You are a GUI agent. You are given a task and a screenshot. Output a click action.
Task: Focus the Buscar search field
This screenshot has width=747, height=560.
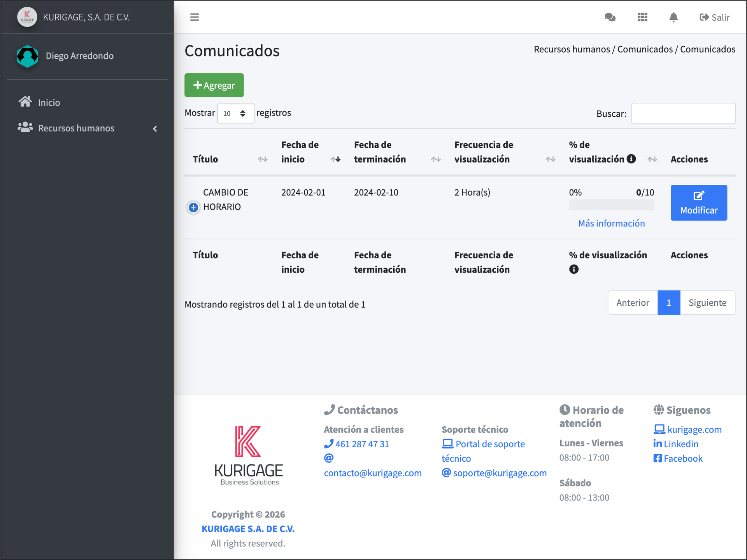click(x=683, y=114)
